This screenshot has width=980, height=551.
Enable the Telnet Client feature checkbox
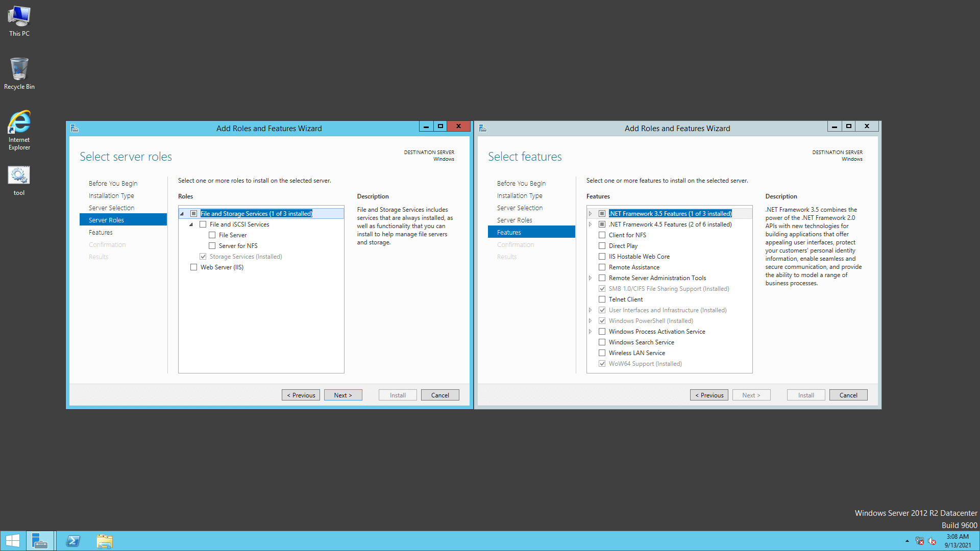pyautogui.click(x=602, y=299)
